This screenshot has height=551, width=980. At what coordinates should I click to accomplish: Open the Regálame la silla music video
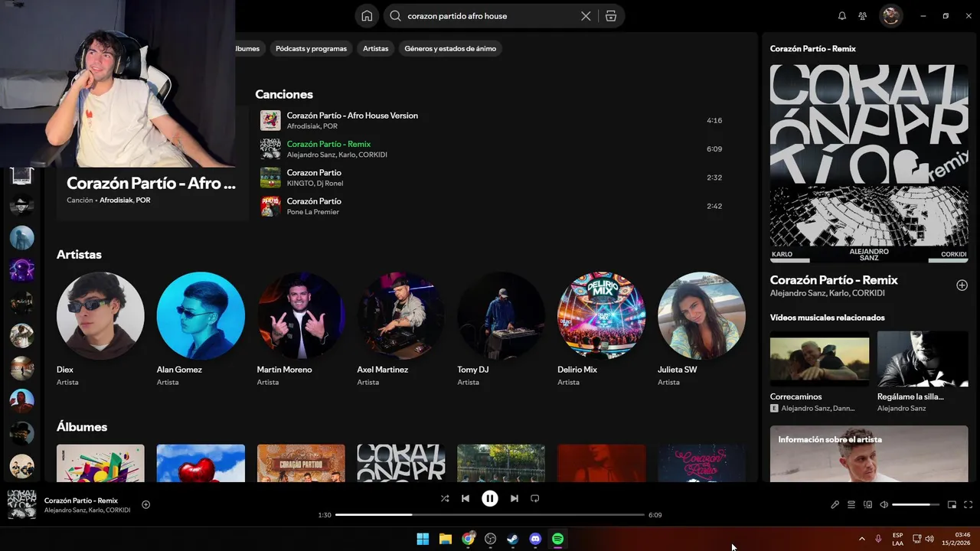(923, 359)
